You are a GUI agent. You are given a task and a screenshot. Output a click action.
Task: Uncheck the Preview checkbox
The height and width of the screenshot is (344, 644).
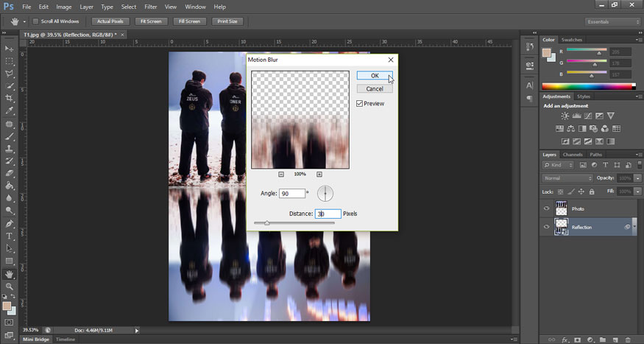click(x=360, y=104)
